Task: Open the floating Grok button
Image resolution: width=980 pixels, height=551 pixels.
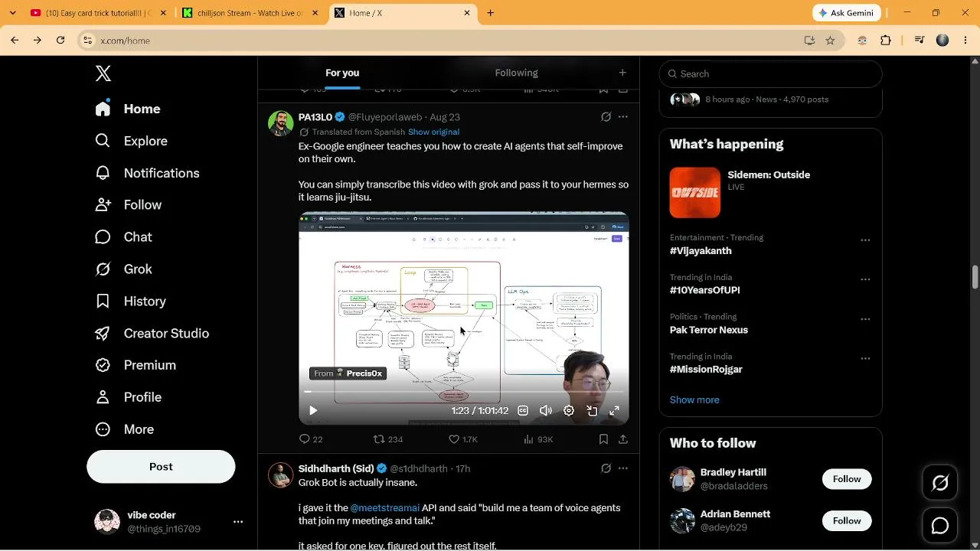Action: click(940, 483)
